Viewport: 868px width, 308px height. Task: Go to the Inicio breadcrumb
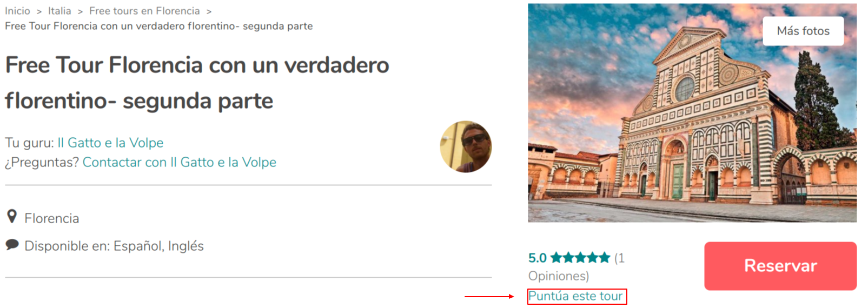tap(18, 11)
